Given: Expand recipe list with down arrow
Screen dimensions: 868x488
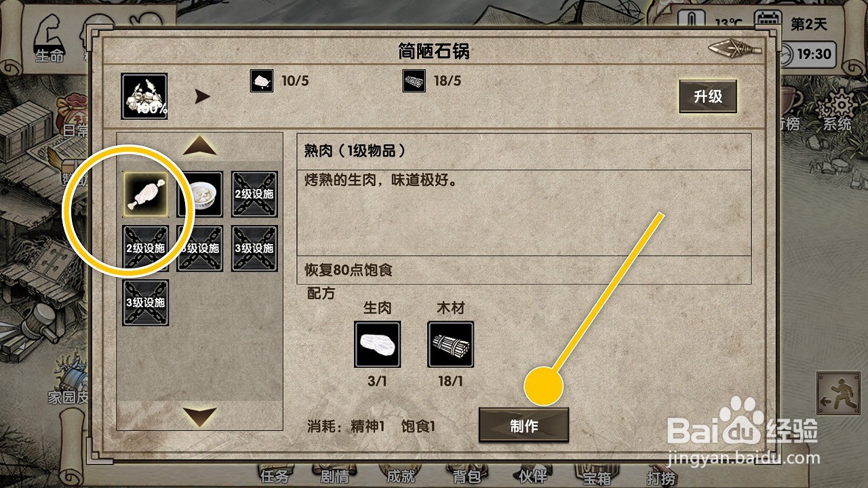Looking at the screenshot, I should (200, 416).
